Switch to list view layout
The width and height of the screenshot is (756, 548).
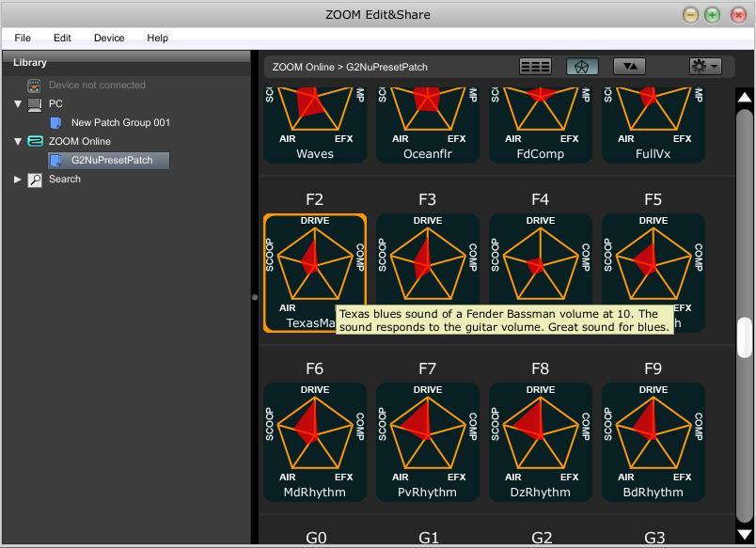point(535,67)
